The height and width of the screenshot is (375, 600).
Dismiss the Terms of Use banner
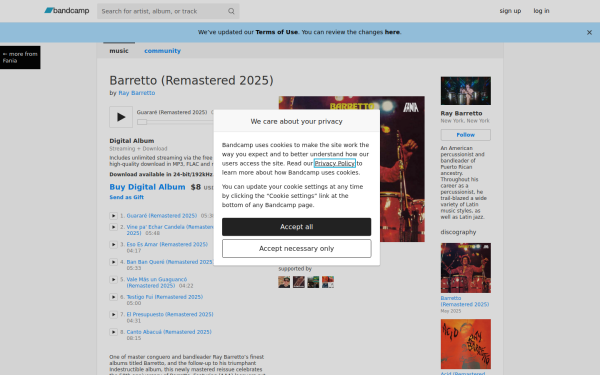[589, 33]
